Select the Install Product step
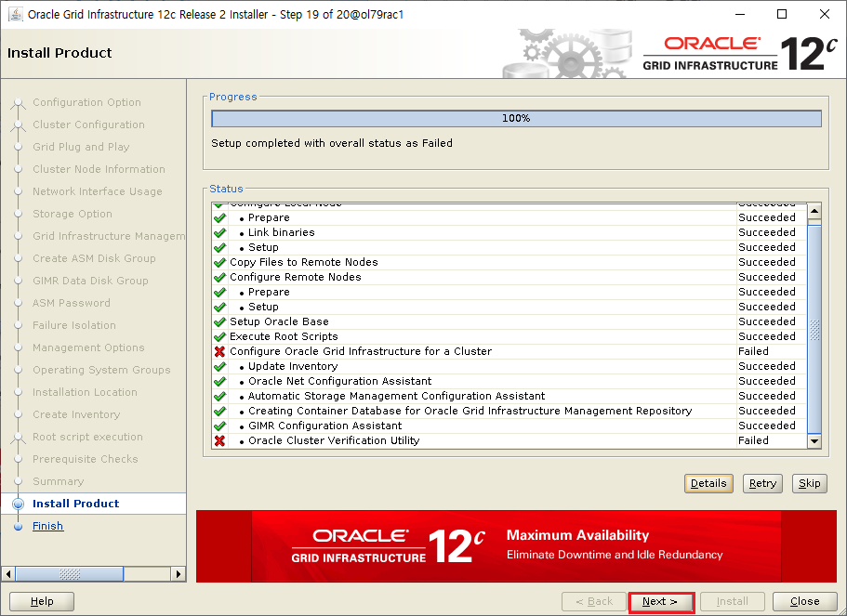This screenshot has height=616, width=847. click(75, 504)
